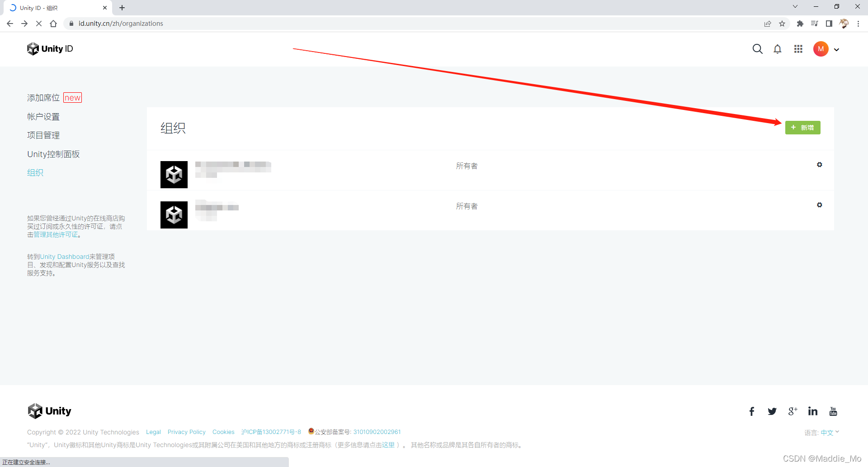Image resolution: width=868 pixels, height=467 pixels.
Task: Open settings gear for first organization
Action: [819, 165]
